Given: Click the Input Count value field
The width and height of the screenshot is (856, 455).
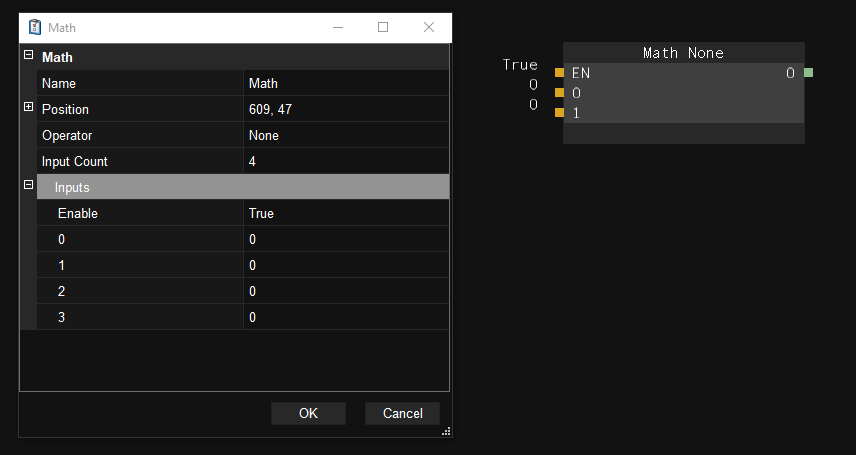Looking at the screenshot, I should click(x=345, y=161).
